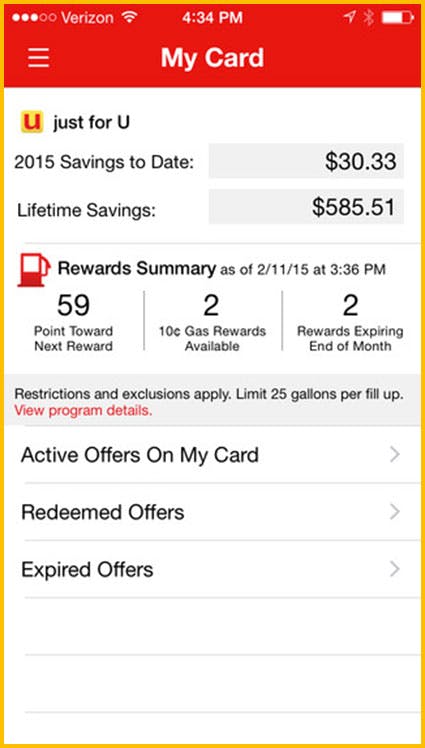
Task: Open Expired Offers list item
Action: click(212, 569)
